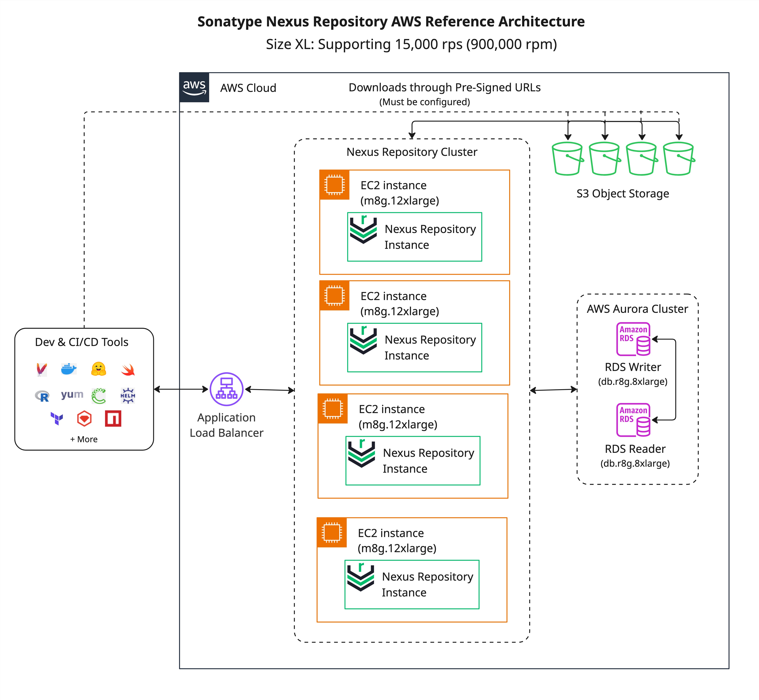Click the Swift bird icon
This screenshot has height=700, width=759.
point(128,370)
